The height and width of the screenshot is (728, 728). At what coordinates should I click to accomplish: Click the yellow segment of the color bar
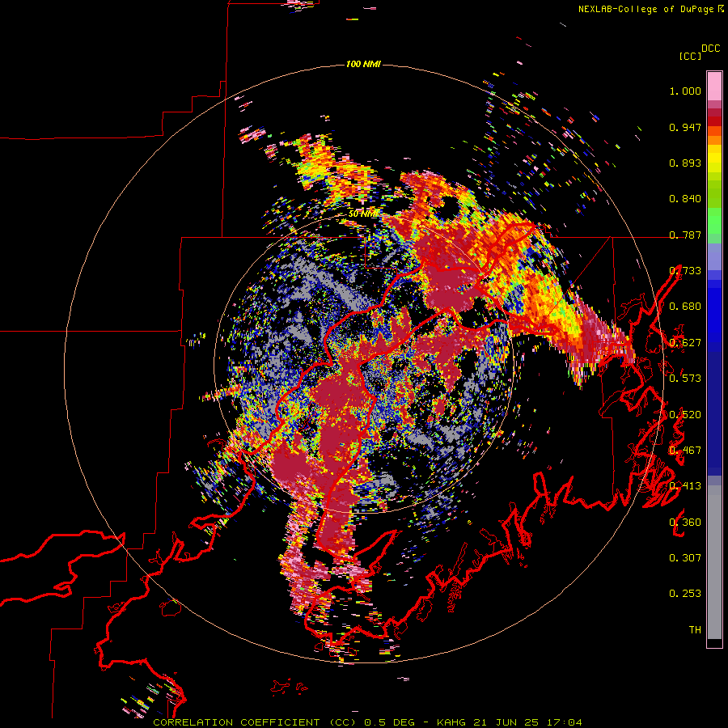coord(714,159)
